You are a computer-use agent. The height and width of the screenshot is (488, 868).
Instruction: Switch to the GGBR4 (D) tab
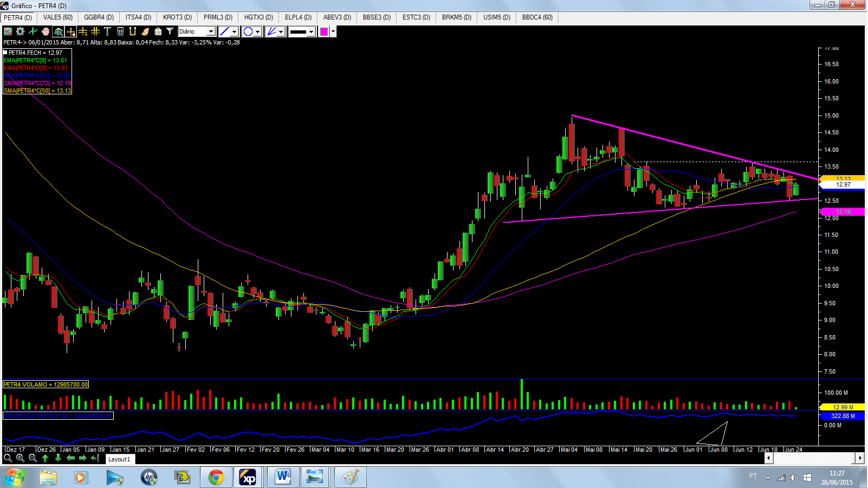(x=99, y=17)
